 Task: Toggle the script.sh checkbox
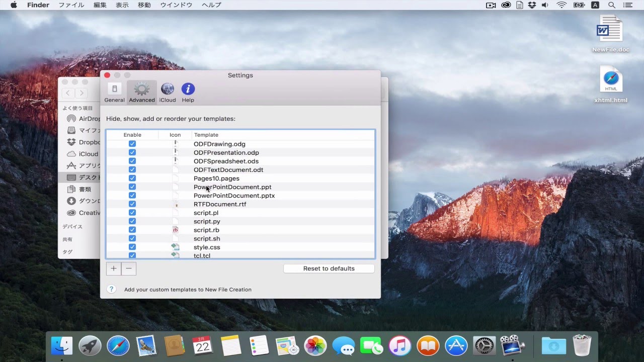(x=132, y=238)
